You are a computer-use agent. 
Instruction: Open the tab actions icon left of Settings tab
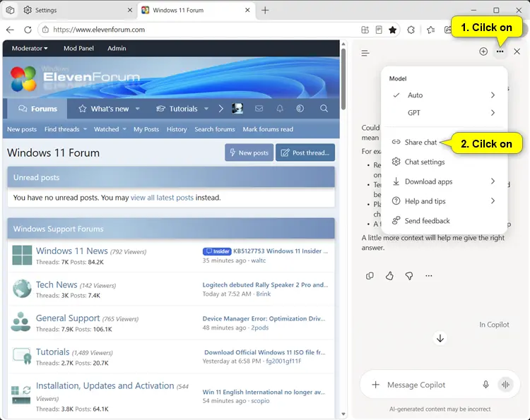(x=10, y=10)
